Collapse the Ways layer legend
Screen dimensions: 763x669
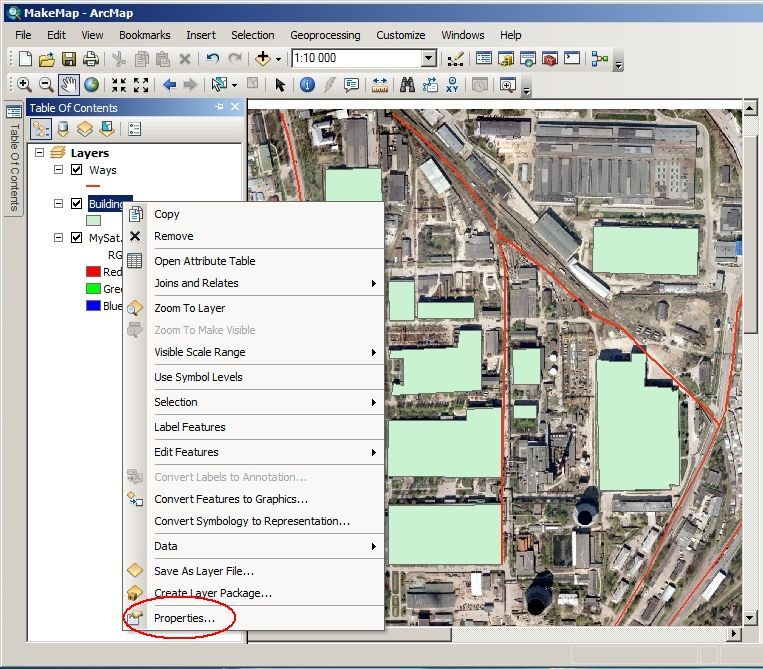(58, 169)
